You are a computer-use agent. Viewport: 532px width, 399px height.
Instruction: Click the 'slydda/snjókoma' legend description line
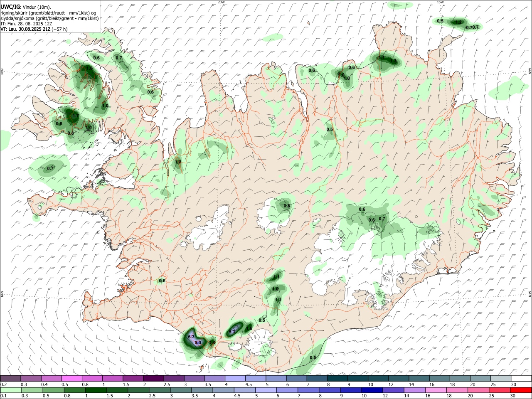pos(49,18)
